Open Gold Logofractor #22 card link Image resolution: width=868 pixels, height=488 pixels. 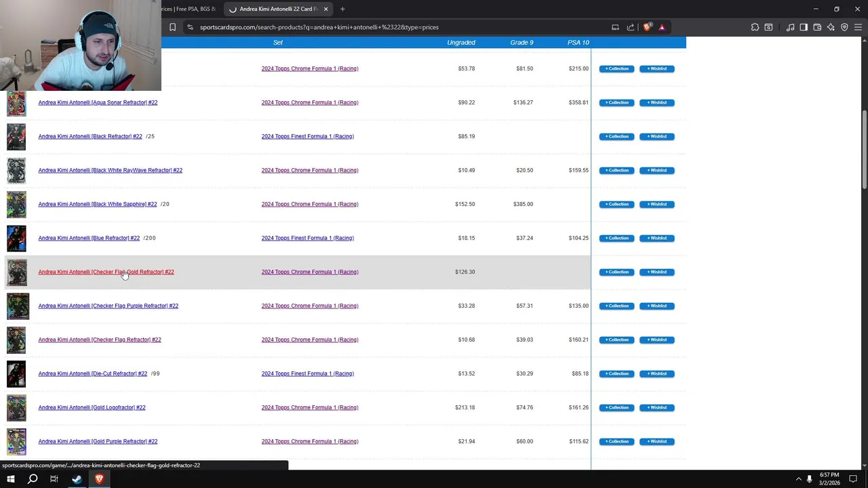(92, 407)
